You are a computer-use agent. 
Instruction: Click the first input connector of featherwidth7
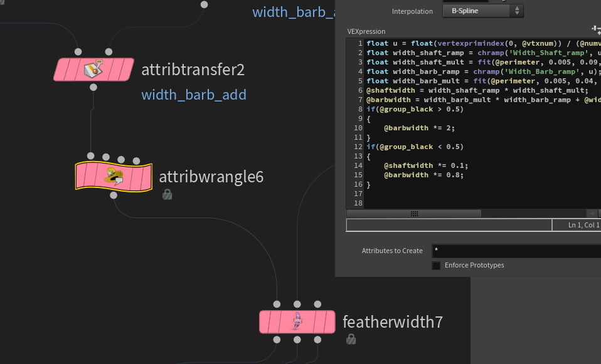tap(277, 304)
